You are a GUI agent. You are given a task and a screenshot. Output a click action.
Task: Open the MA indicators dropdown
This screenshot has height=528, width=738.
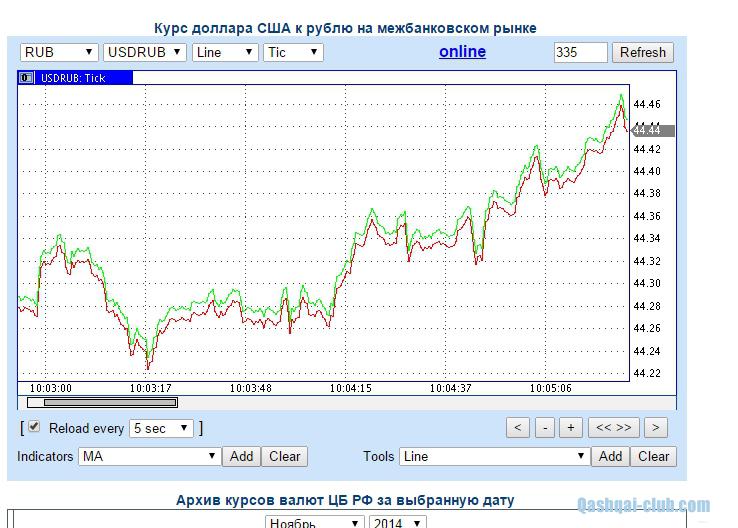point(149,456)
